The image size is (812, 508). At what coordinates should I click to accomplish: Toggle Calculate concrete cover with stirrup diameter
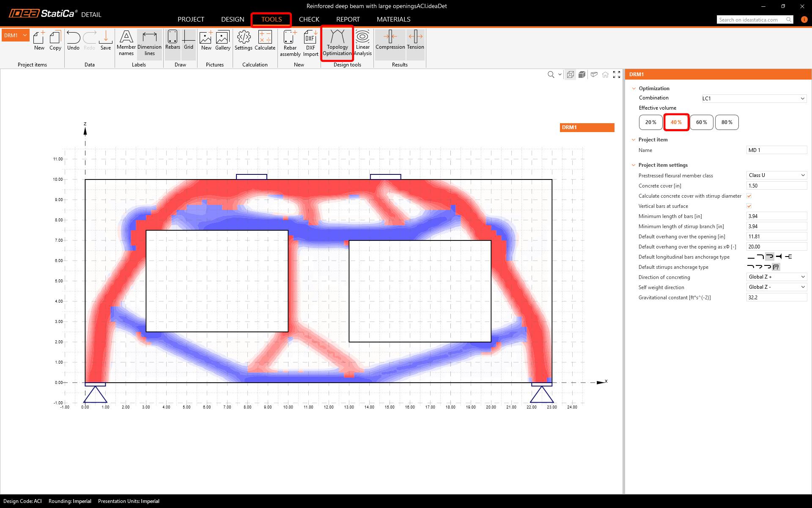(749, 196)
